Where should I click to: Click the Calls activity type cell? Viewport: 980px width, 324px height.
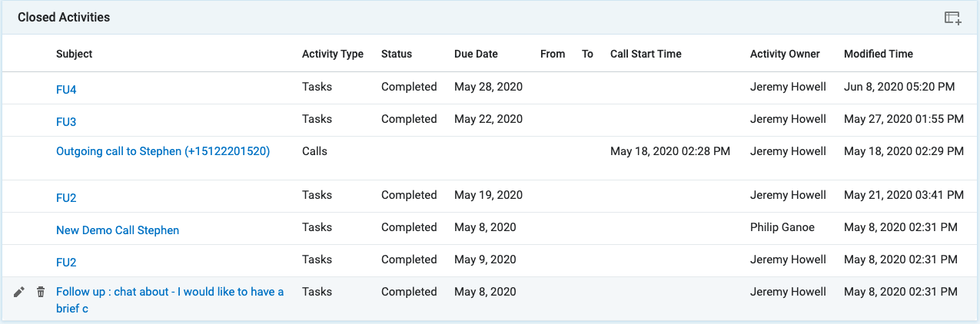tap(314, 151)
